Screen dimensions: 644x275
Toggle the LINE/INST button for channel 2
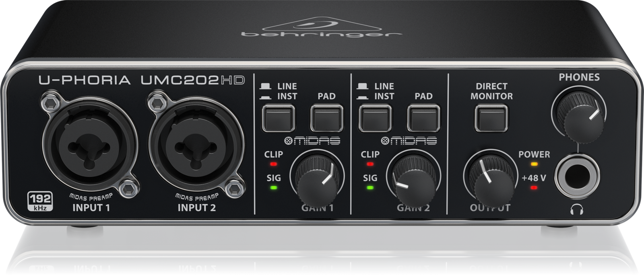(x=375, y=118)
